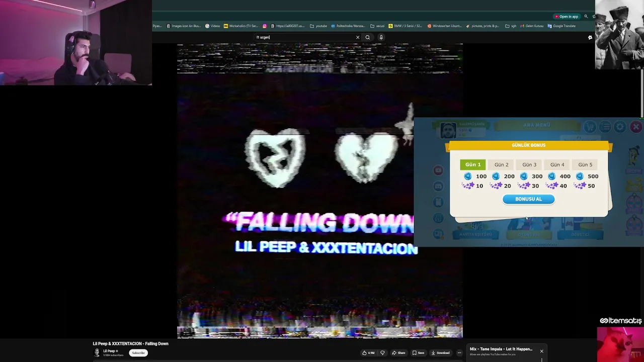Open the Google Translate bookmark
This screenshot has width=644, height=362.
click(x=561, y=26)
